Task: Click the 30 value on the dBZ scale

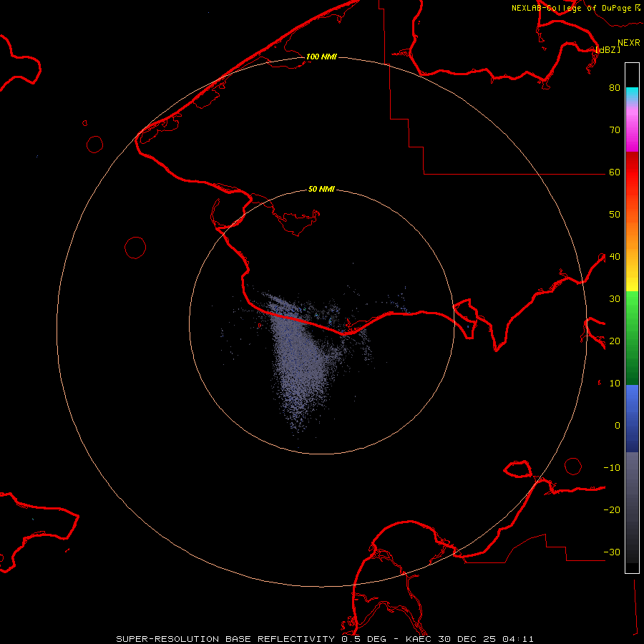Action: [x=615, y=299]
